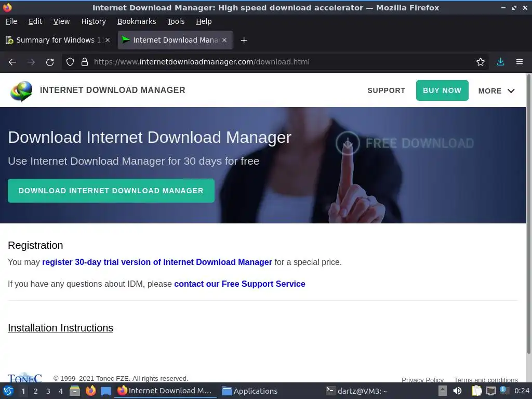
Task: Click the network monitor tray icon
Action: point(490,391)
